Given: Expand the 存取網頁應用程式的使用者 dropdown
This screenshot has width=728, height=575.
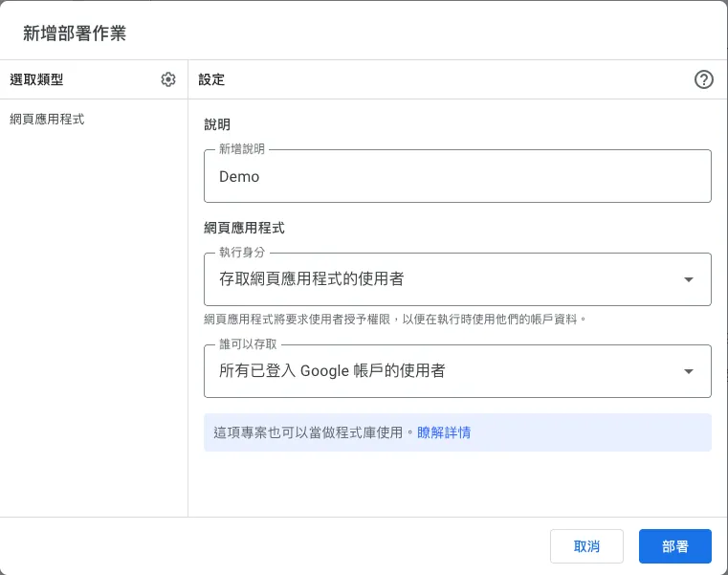Looking at the screenshot, I should click(440, 279).
